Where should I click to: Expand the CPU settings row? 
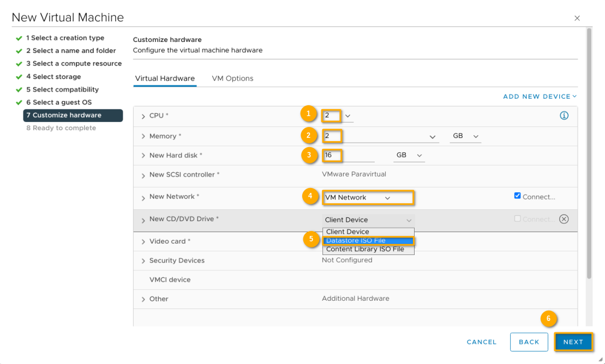(x=143, y=116)
